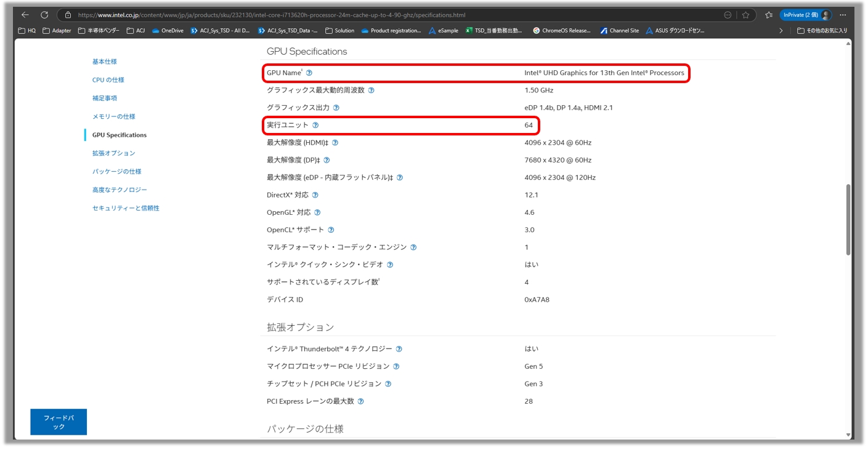Screen dimensions: 868x450
Task: Click help icon for OpenGL* 対応
Action: (317, 212)
